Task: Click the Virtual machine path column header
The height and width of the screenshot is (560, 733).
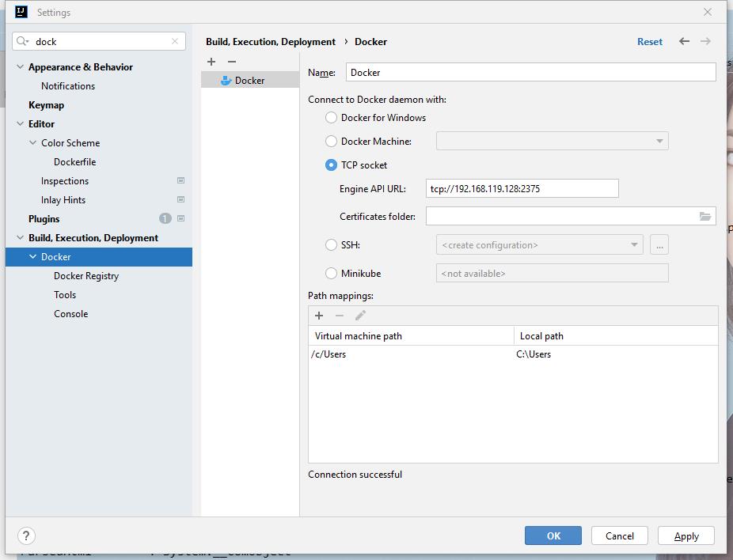Action: 411,336
